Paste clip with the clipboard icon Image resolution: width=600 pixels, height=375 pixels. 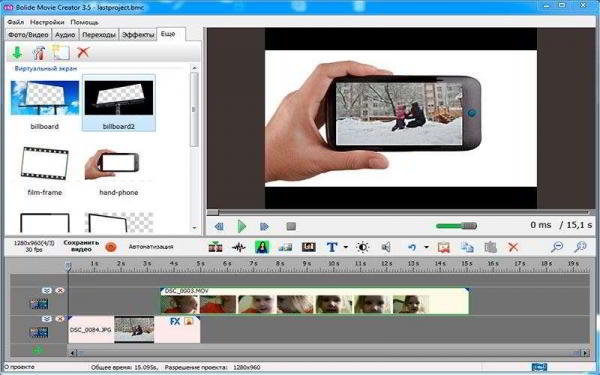coord(490,247)
